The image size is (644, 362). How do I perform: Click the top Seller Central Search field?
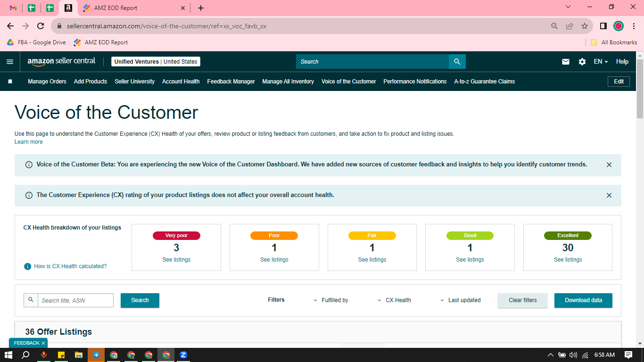tap(372, 62)
